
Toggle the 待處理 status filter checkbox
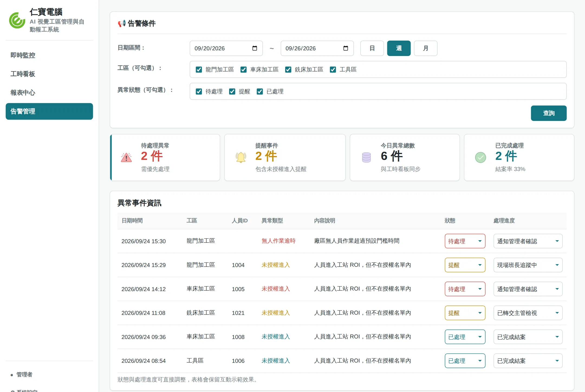pyautogui.click(x=199, y=91)
